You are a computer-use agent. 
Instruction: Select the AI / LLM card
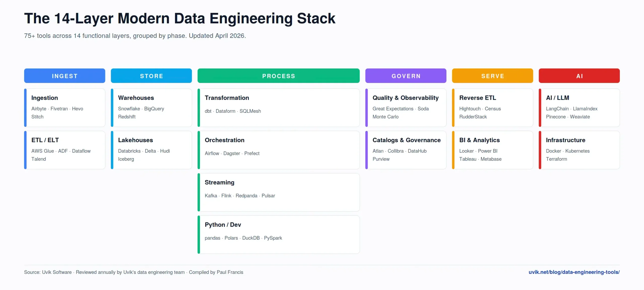point(579,108)
